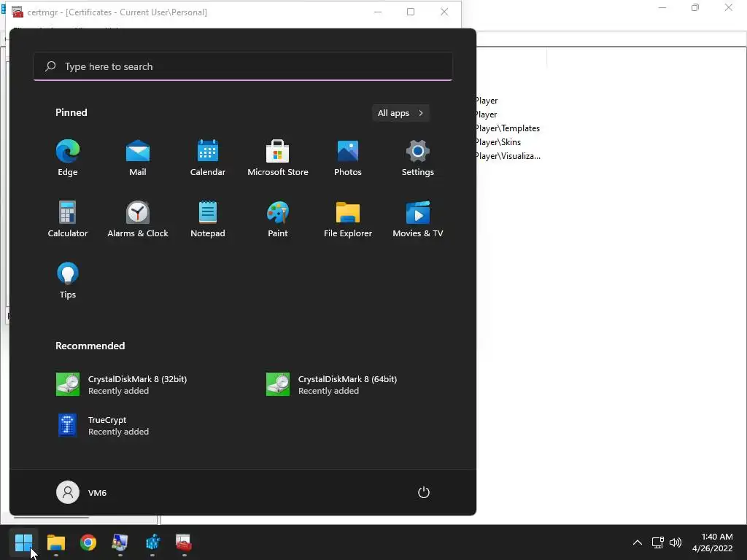The height and width of the screenshot is (560, 747).
Task: Launch the Photos app
Action: click(348, 157)
